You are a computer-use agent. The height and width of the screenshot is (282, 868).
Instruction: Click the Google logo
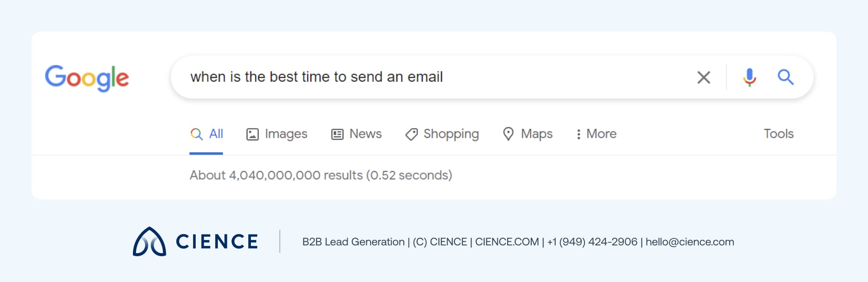[87, 78]
